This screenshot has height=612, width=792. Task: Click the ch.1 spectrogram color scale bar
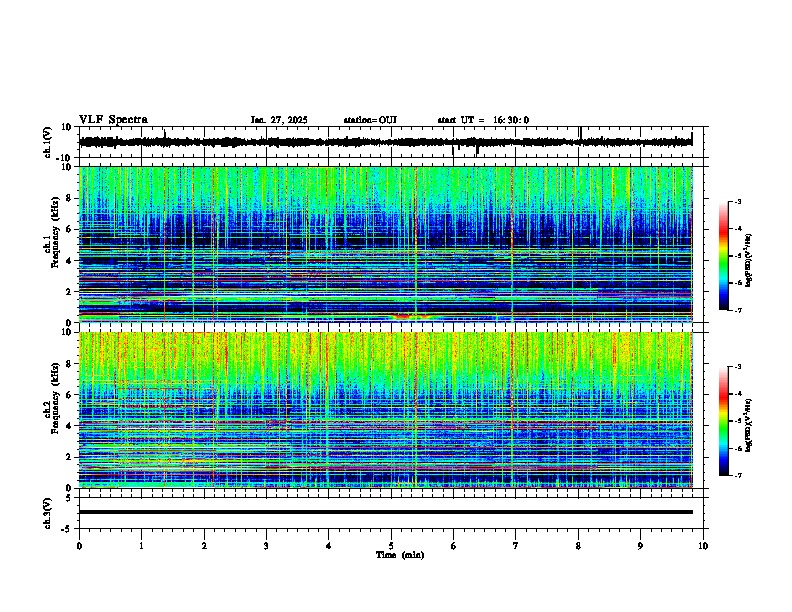click(x=724, y=256)
